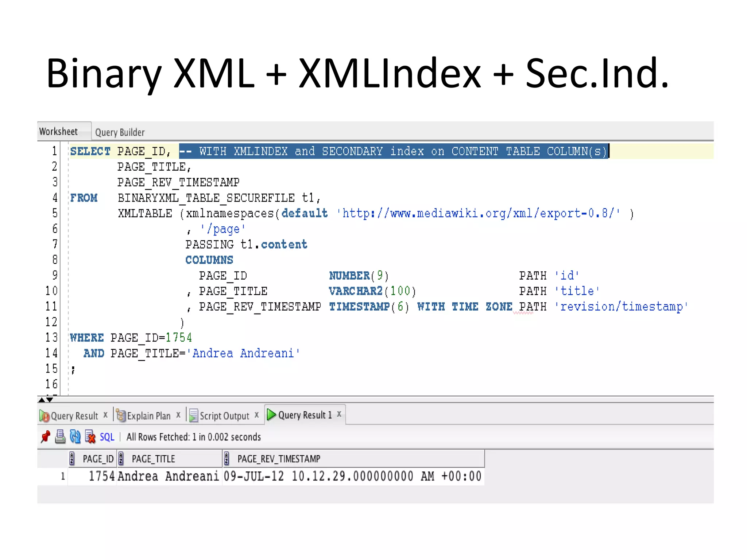Click the mediawiki namespace URL string

(x=478, y=213)
